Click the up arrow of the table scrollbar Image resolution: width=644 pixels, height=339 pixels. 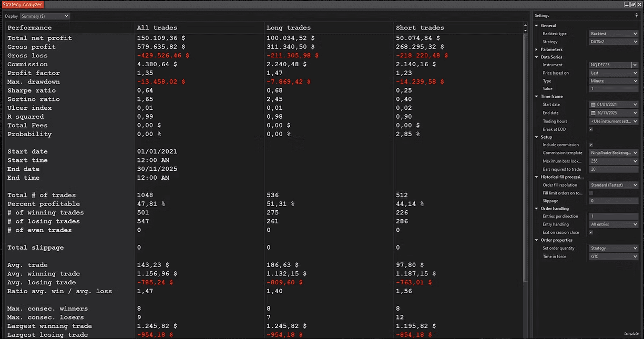(x=525, y=26)
